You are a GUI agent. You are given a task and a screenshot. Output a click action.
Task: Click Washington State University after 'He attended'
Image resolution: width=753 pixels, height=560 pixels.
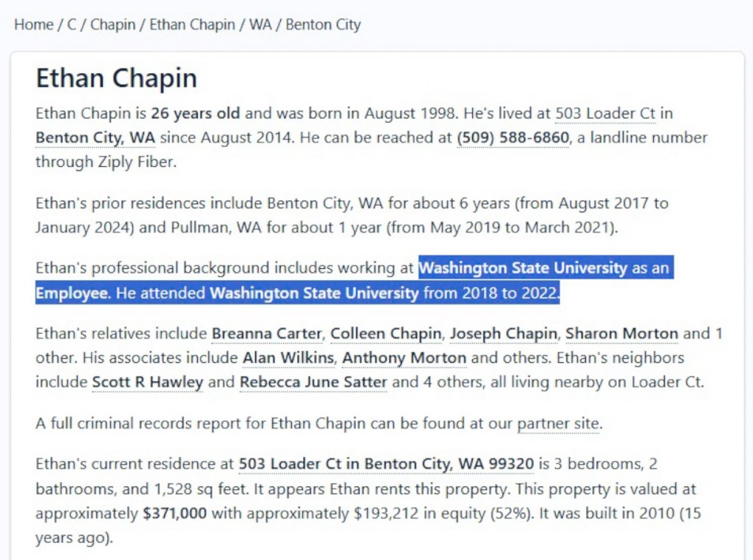coord(314,293)
